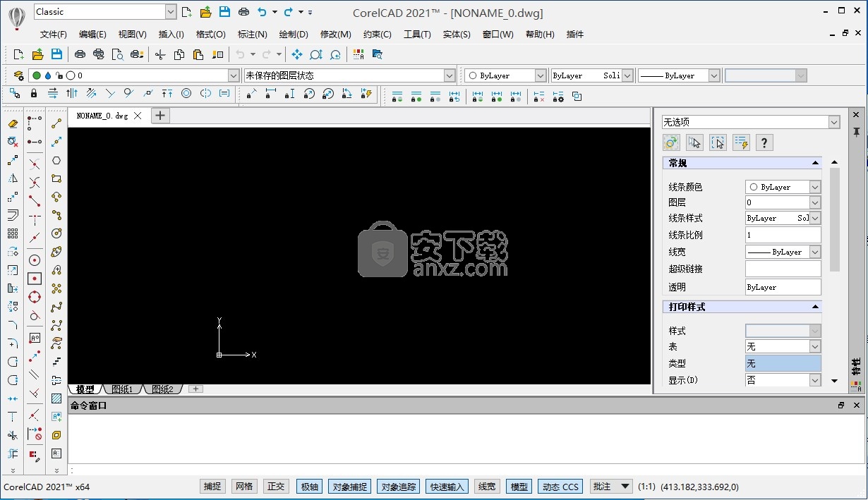Open the layer selection dropdown
This screenshot has width=868, height=500.
234,75
